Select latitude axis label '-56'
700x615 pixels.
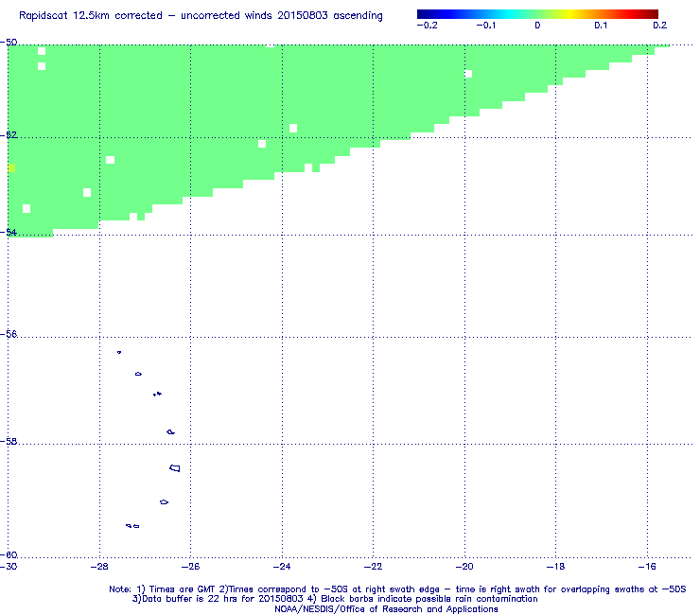pos(9,334)
